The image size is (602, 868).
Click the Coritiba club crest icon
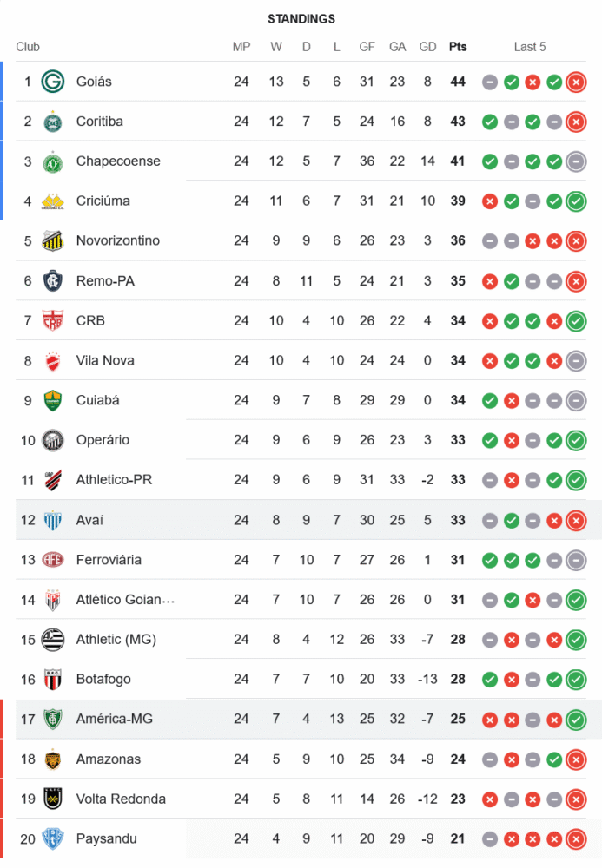[x=53, y=122]
